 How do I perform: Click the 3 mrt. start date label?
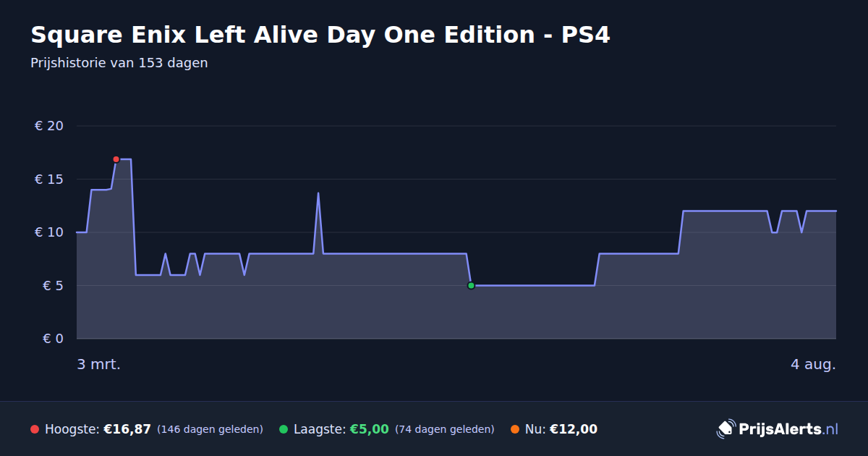pos(99,364)
